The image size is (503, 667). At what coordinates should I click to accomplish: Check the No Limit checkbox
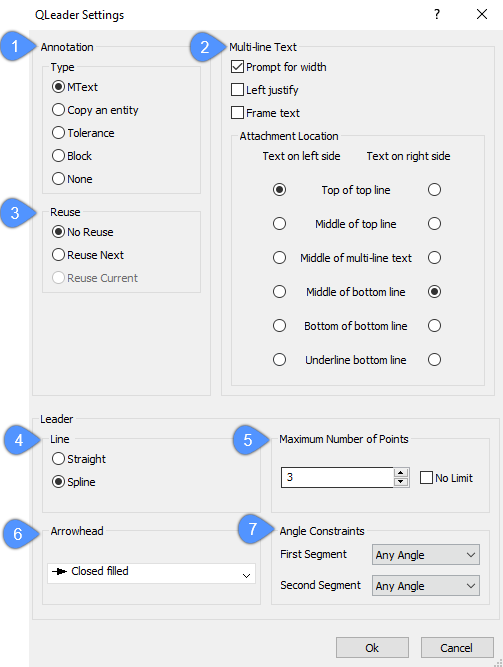(x=426, y=478)
